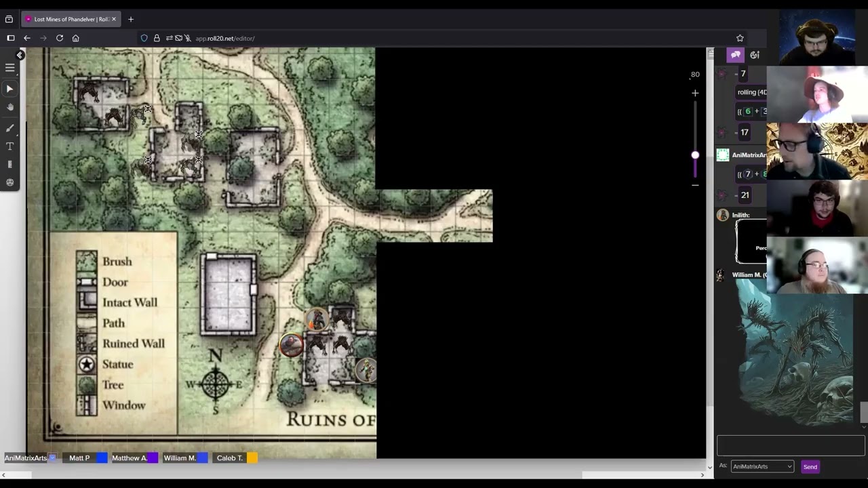
Task: Click the dice result 17 in chat
Action: [x=745, y=133]
